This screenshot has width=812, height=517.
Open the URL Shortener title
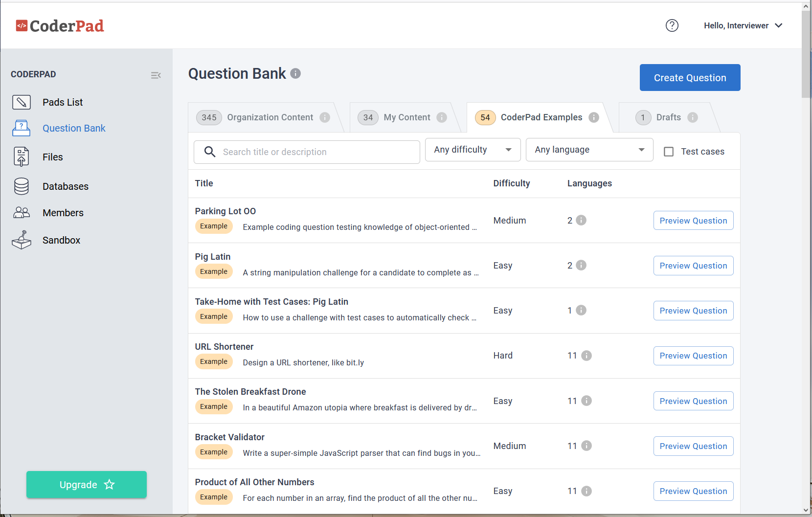[x=224, y=347]
